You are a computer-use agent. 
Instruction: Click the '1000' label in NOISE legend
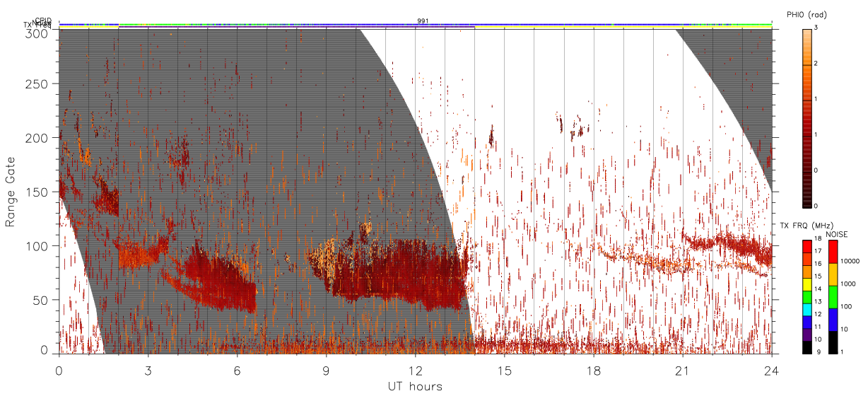(848, 284)
